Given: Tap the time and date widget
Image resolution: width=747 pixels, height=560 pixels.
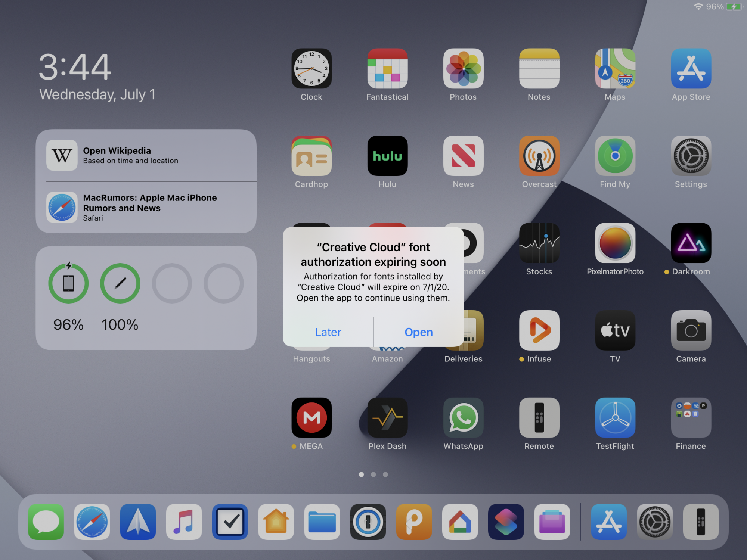Looking at the screenshot, I should [x=97, y=77].
